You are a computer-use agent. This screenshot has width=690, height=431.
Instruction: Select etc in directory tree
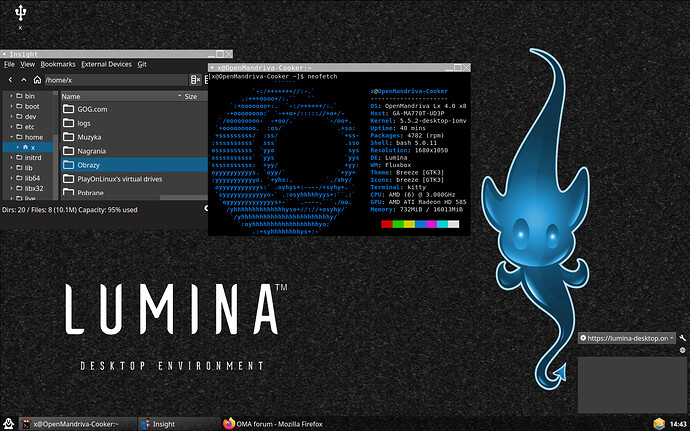[x=29, y=127]
